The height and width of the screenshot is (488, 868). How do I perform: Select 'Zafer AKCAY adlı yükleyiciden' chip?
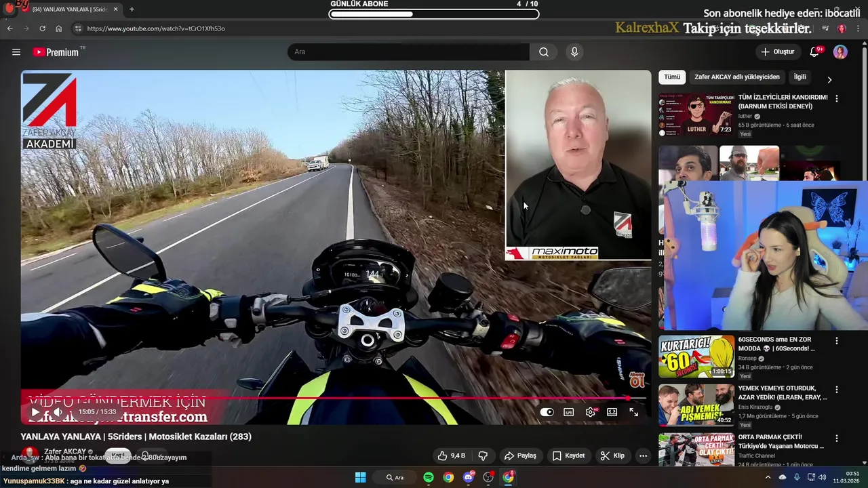(737, 77)
